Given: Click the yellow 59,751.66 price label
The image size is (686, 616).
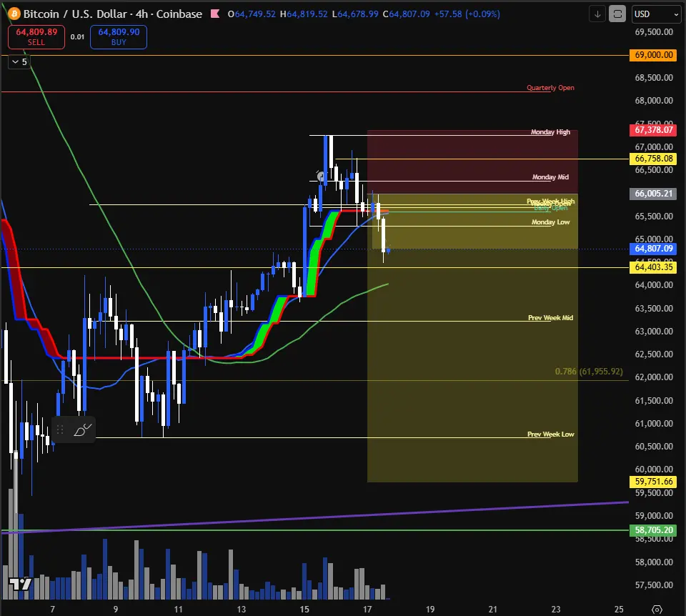Looking at the screenshot, I should [x=653, y=481].
